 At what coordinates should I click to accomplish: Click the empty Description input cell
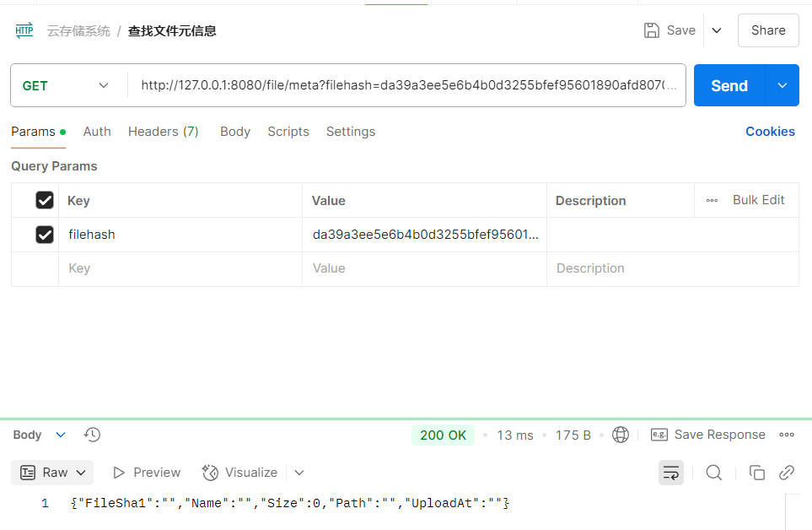673,269
